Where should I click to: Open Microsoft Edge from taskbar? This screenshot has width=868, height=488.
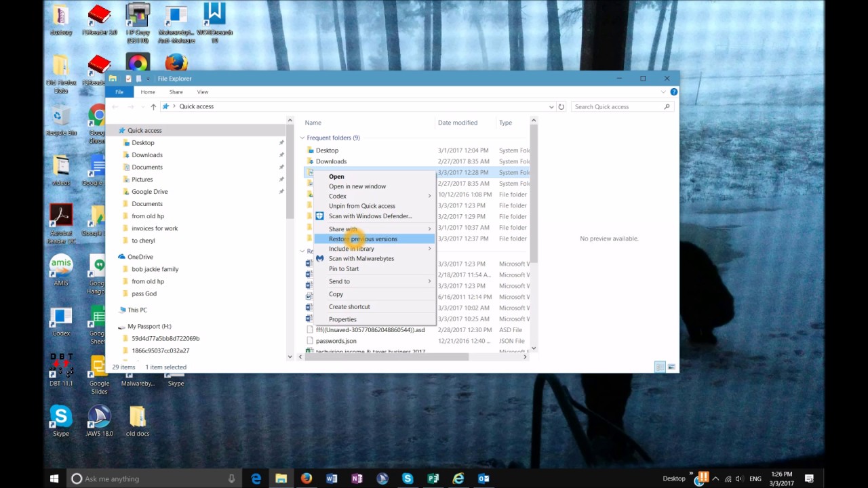pos(256,479)
